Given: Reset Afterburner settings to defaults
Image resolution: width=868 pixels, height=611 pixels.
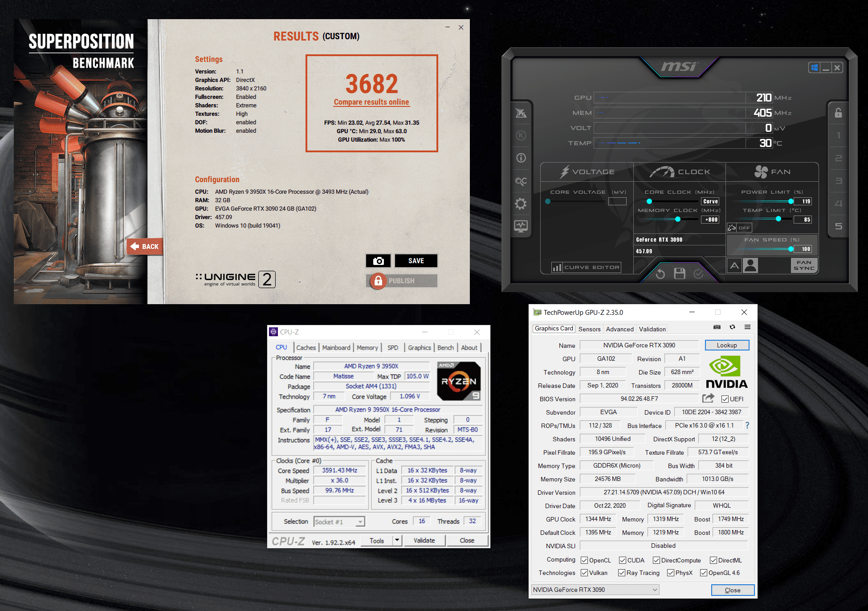Looking at the screenshot, I should tap(660, 274).
